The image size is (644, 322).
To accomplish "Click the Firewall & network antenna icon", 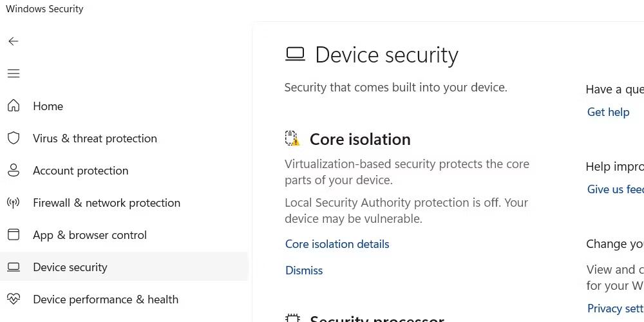I will point(14,203).
